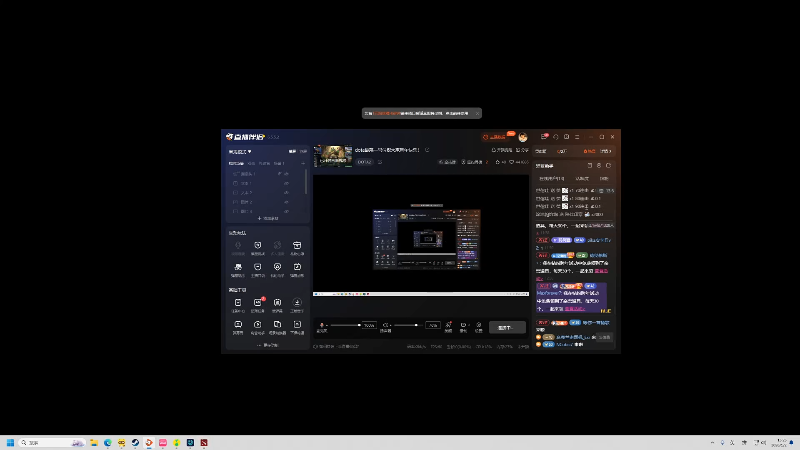Open the person shield tool in interactive grid
The height and width of the screenshot is (450, 800).
(277, 267)
